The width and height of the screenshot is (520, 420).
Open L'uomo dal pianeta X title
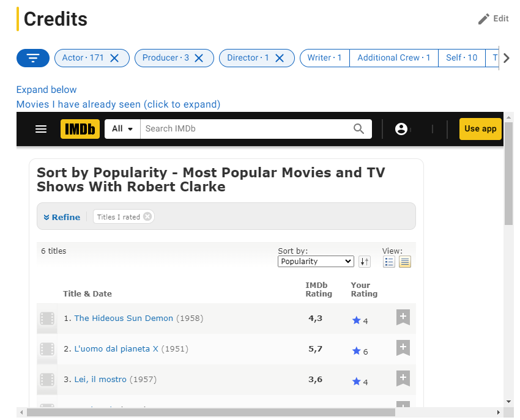tap(116, 348)
